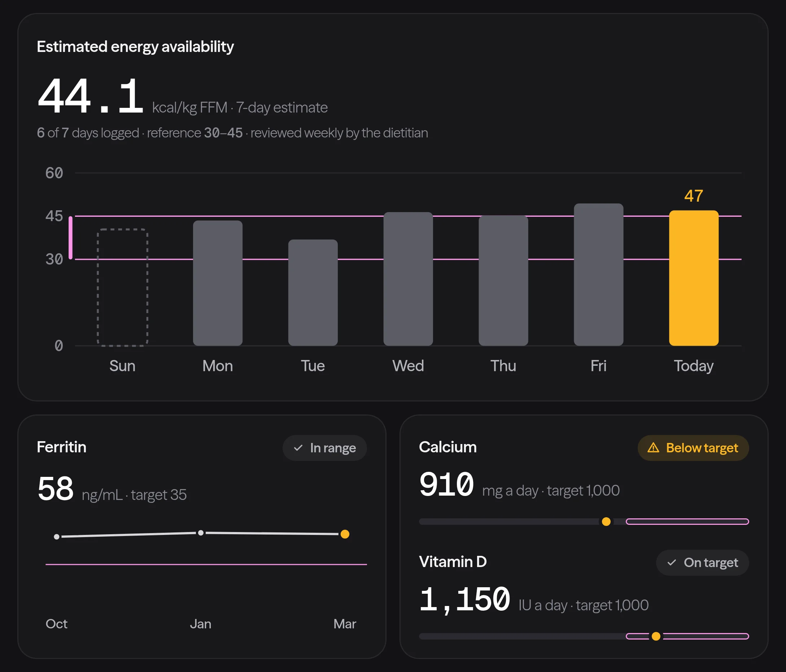Click the checkmark icon in In range badge

click(x=298, y=448)
